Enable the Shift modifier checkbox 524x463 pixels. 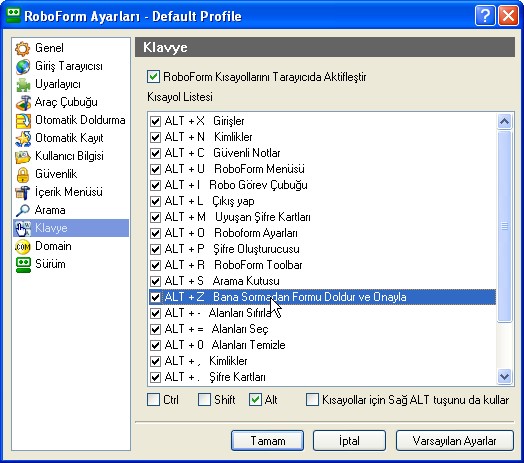point(204,399)
